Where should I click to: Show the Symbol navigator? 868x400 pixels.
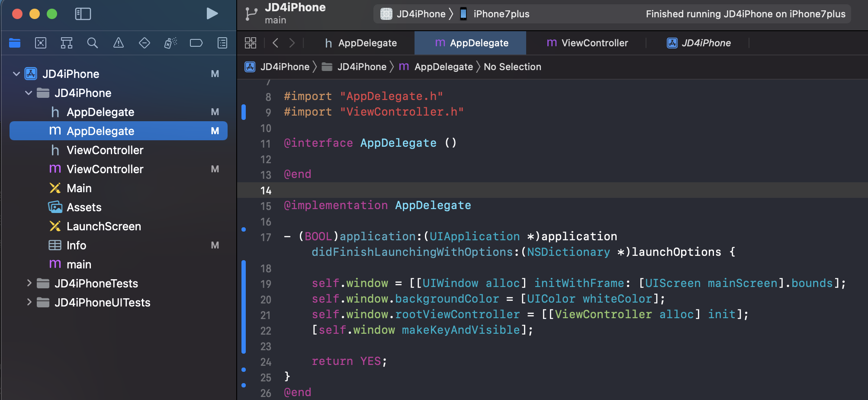point(67,43)
